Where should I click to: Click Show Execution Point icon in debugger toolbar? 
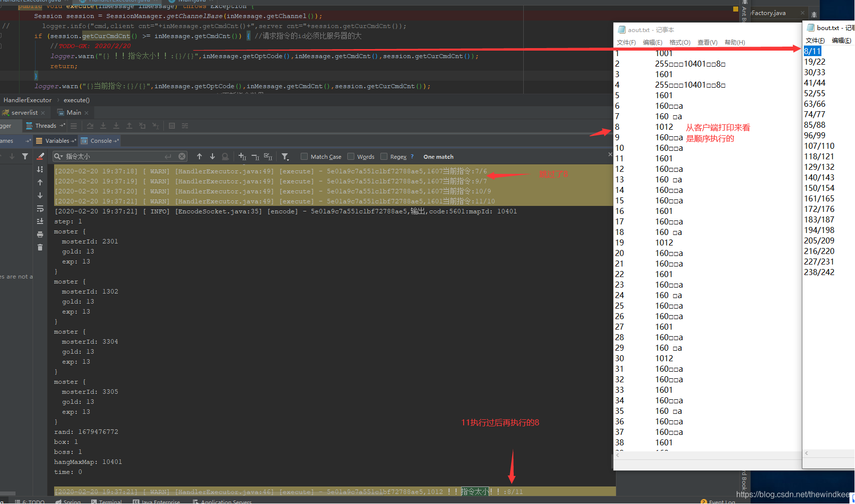pyautogui.click(x=74, y=126)
